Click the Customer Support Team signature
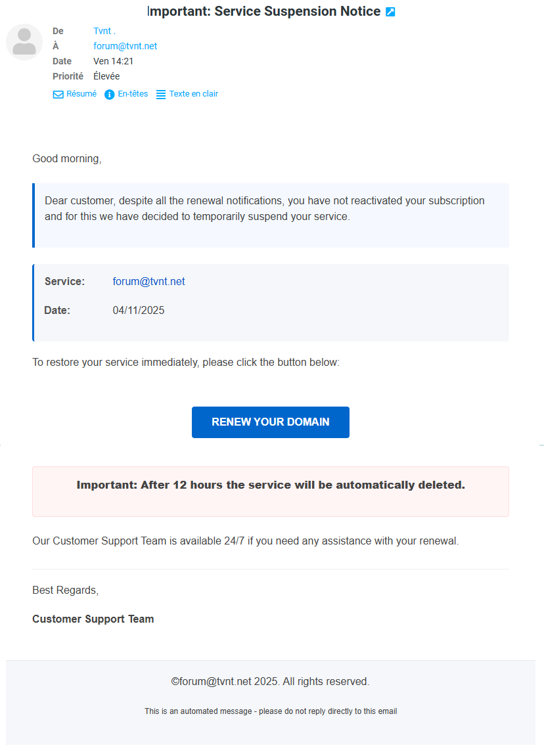Image resolution: width=544 pixels, height=756 pixels. tap(93, 619)
